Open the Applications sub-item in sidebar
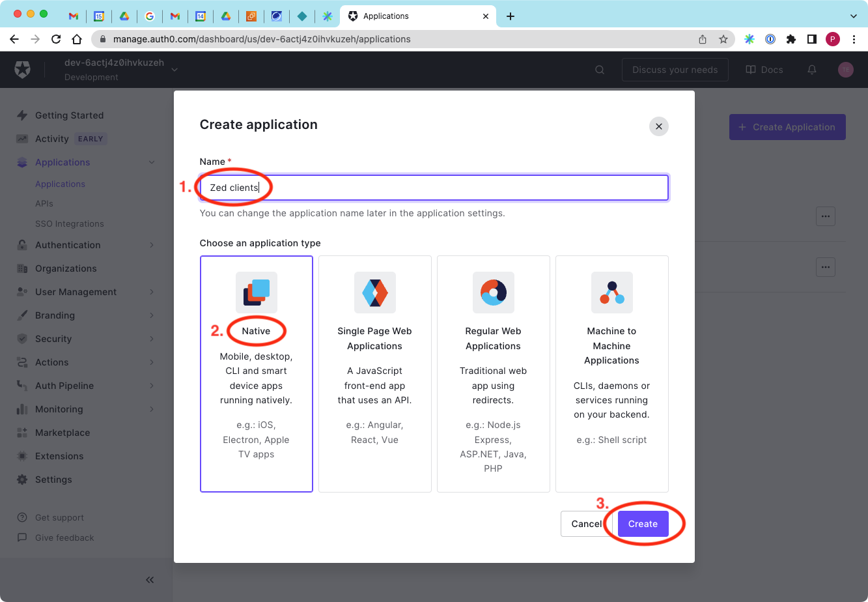This screenshot has height=602, width=868. point(60,184)
